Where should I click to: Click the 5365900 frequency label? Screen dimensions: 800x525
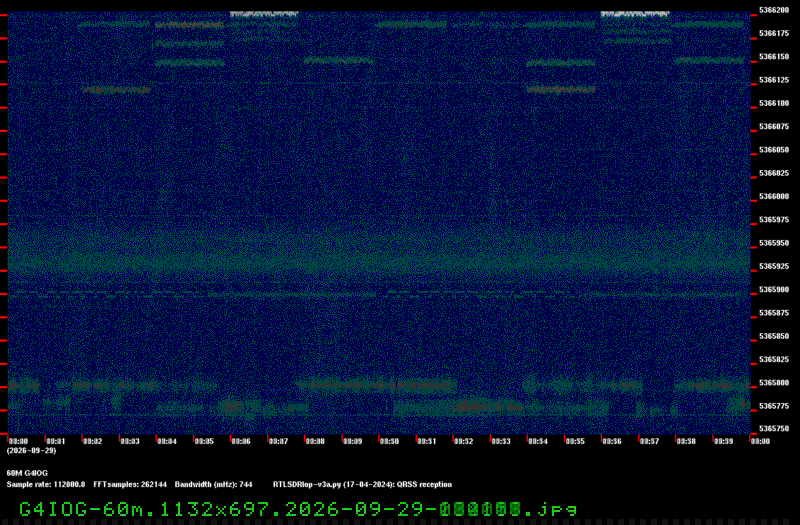click(x=774, y=290)
